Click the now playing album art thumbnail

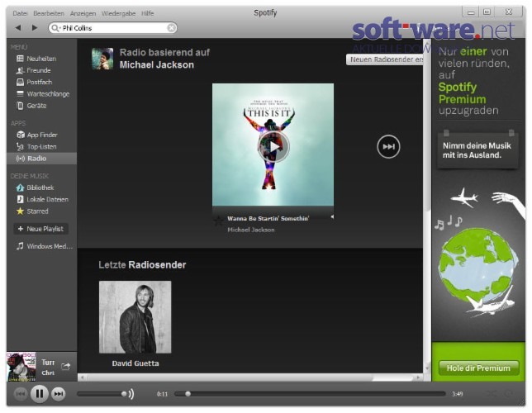(x=21, y=367)
